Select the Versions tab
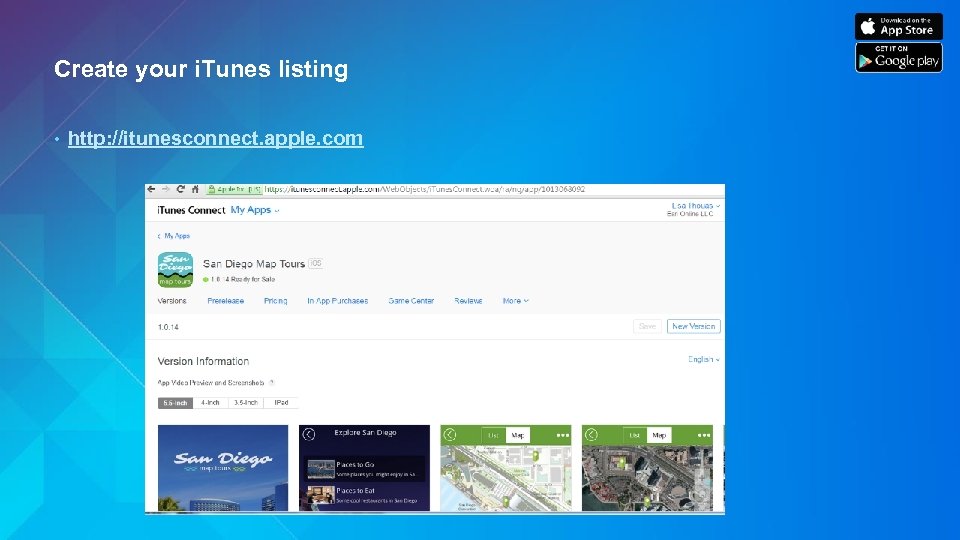Viewport: 960px width, 540px height. pyautogui.click(x=171, y=301)
